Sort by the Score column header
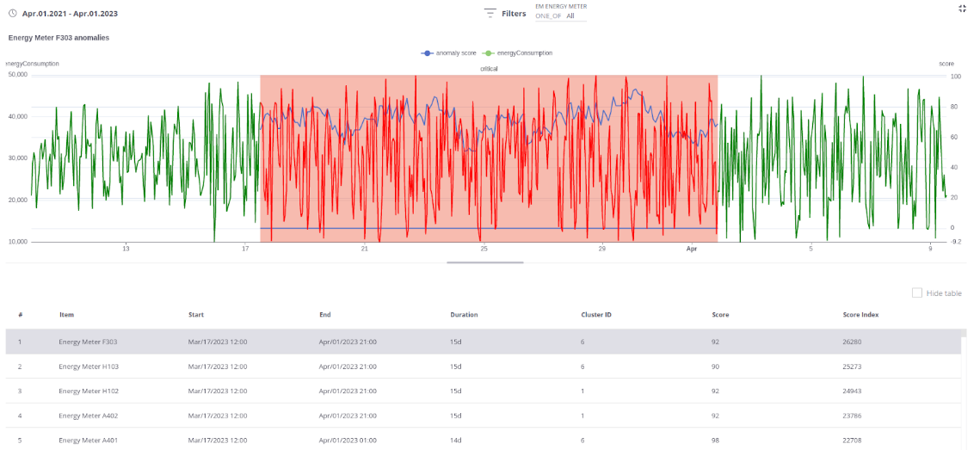Image resolution: width=980 pixels, height=450 pixels. pos(720,315)
